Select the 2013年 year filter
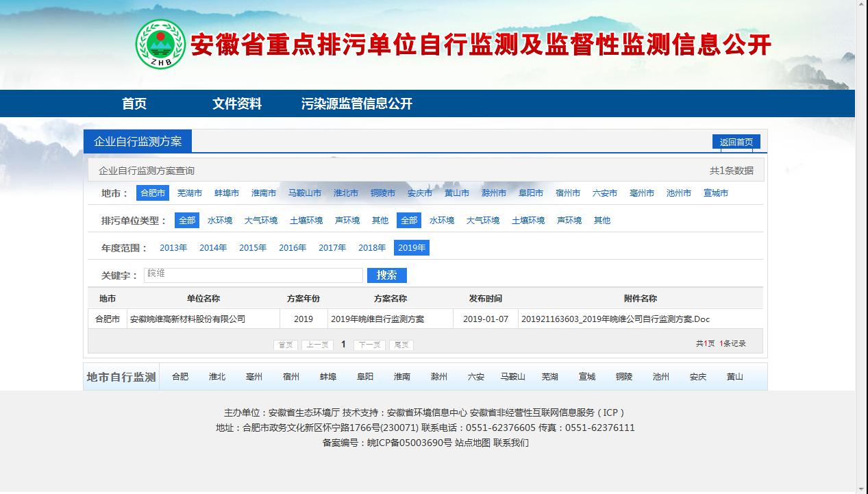Viewport: 868px width, 494px height. tap(174, 247)
